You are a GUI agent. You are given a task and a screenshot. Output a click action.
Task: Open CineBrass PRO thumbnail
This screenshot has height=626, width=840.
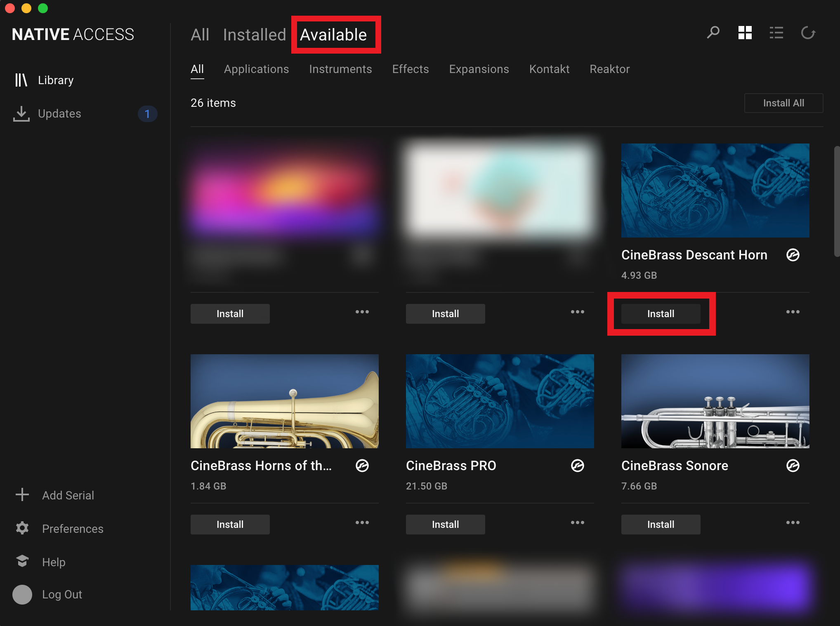tap(500, 401)
